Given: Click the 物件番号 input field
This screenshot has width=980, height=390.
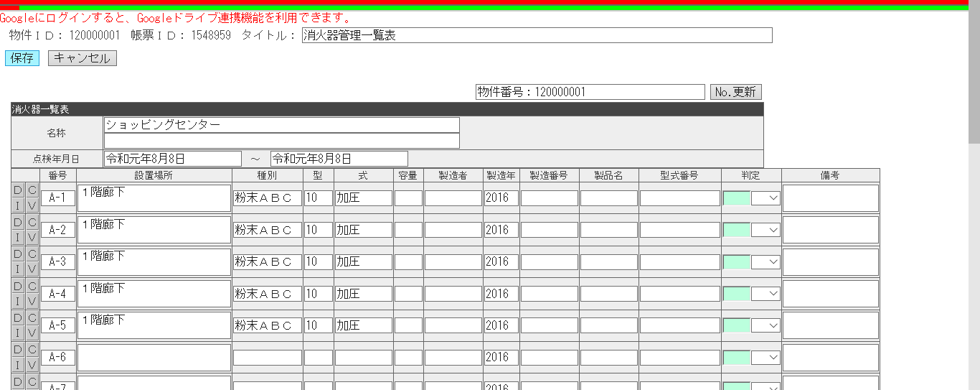Looking at the screenshot, I should point(590,92).
